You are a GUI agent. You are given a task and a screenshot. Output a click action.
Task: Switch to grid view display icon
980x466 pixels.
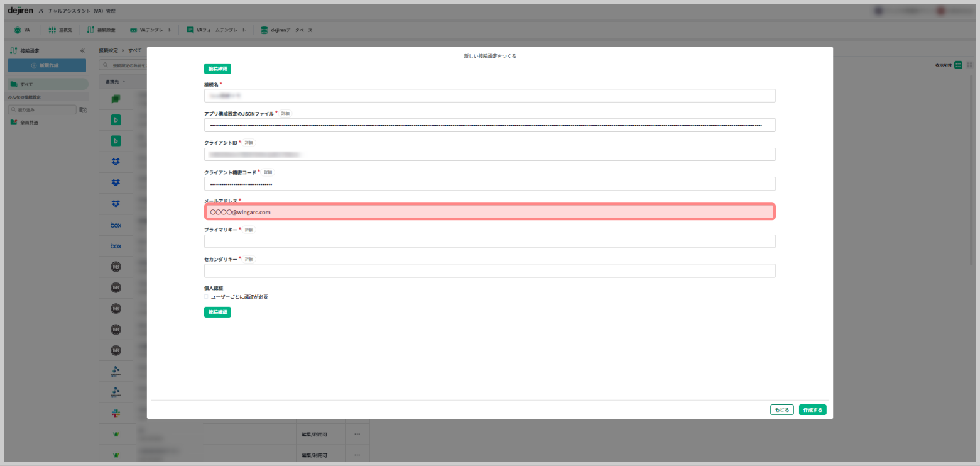pyautogui.click(x=969, y=65)
